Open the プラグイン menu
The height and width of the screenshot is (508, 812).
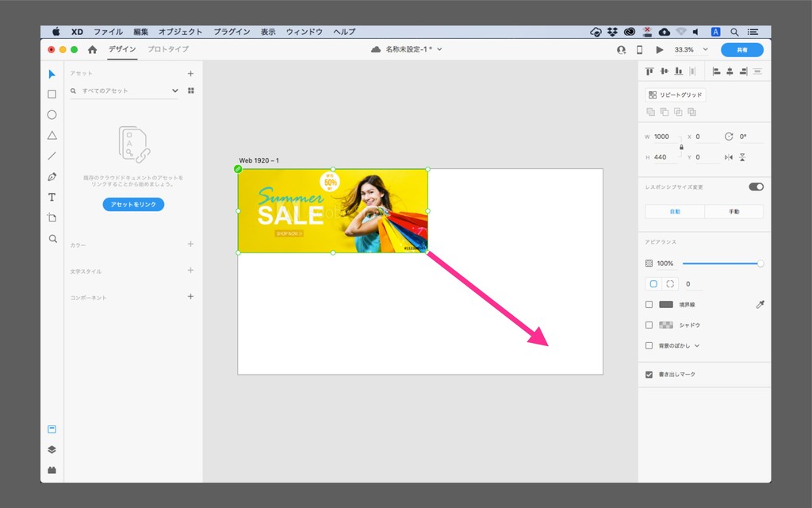pyautogui.click(x=232, y=32)
